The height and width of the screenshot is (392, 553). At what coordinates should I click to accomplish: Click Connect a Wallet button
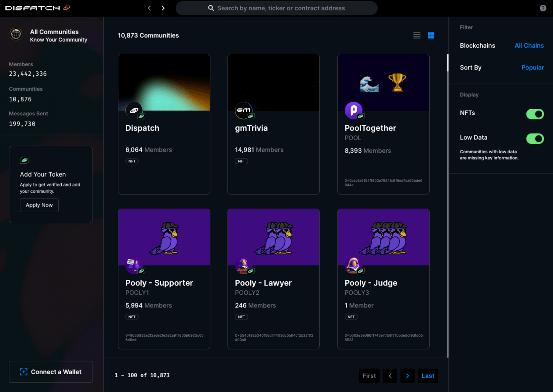(x=51, y=372)
